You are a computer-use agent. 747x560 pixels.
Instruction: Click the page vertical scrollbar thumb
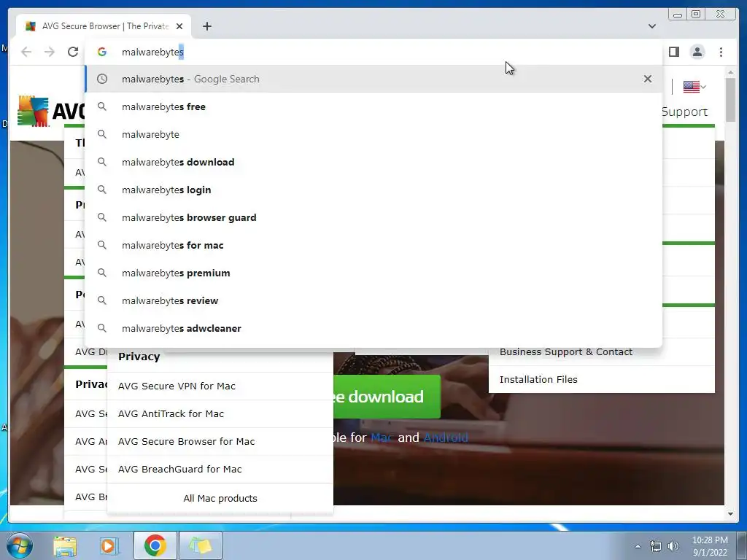(730, 100)
